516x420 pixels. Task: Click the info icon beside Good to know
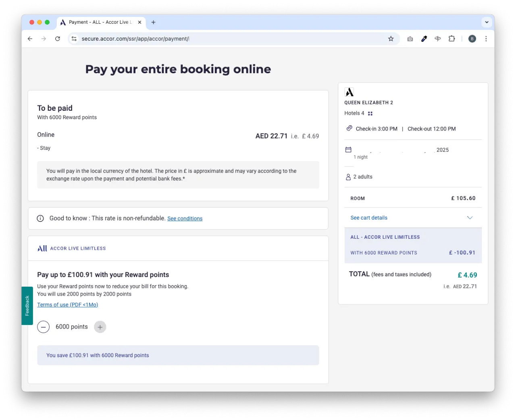[40, 218]
